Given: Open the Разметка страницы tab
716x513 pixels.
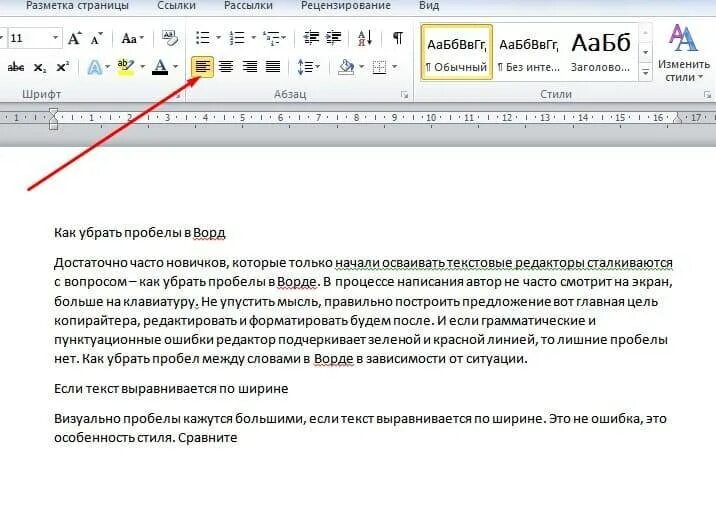Looking at the screenshot, I should pyautogui.click(x=77, y=5).
